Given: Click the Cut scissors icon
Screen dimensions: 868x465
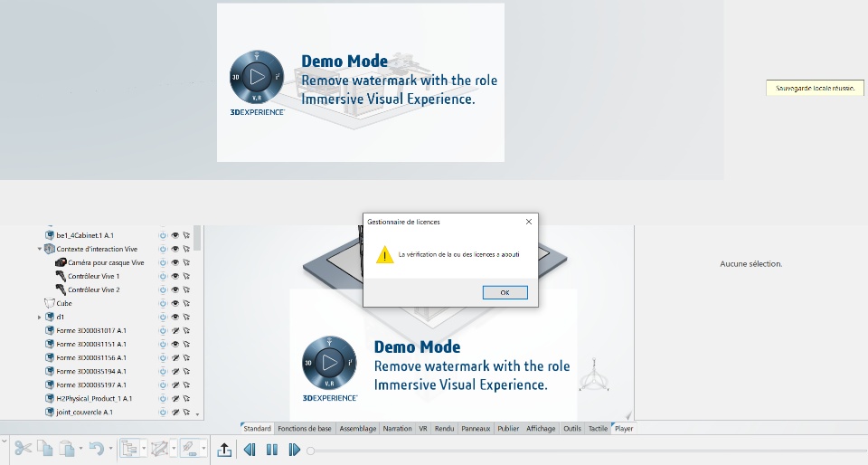Looking at the screenshot, I should click(x=23, y=448).
